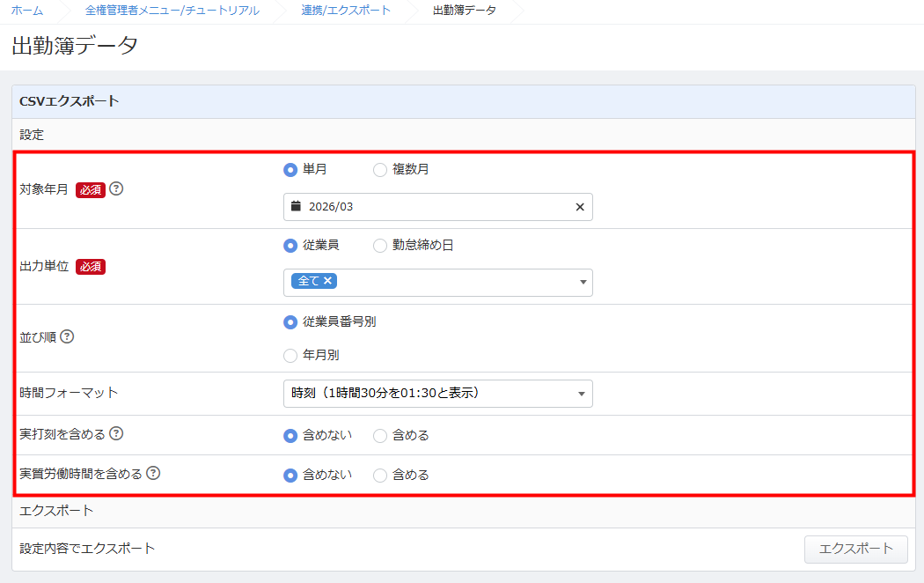Click the 出勤簿データ page title
This screenshot has height=583, width=924.
pyautogui.click(x=75, y=46)
